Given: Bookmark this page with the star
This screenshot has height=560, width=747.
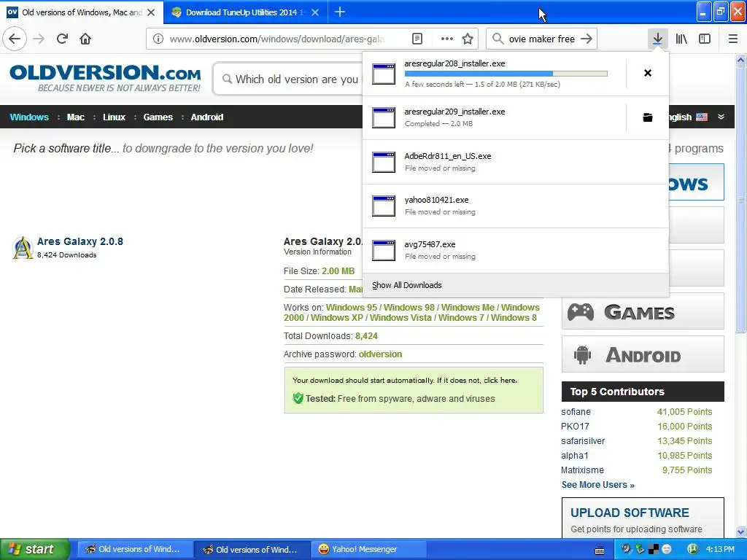Looking at the screenshot, I should [468, 39].
